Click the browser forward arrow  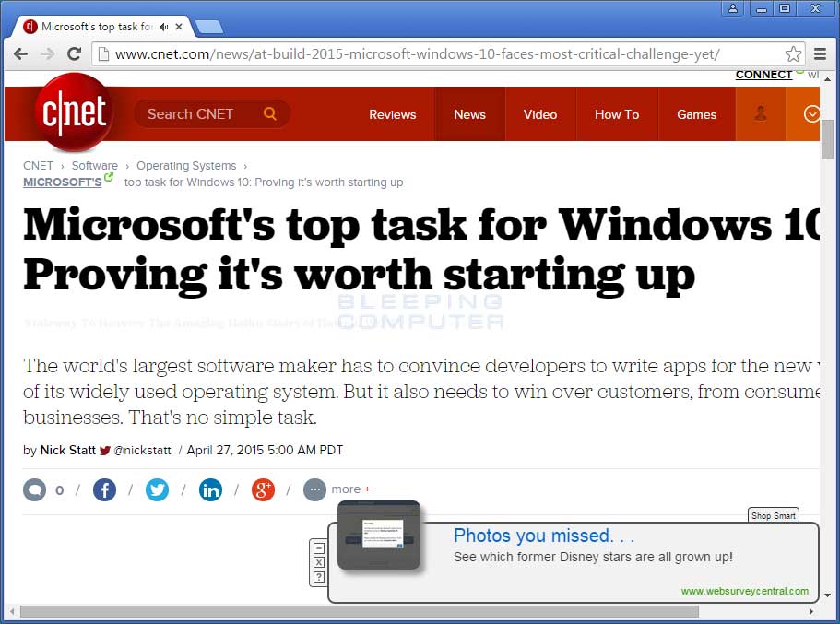click(47, 54)
